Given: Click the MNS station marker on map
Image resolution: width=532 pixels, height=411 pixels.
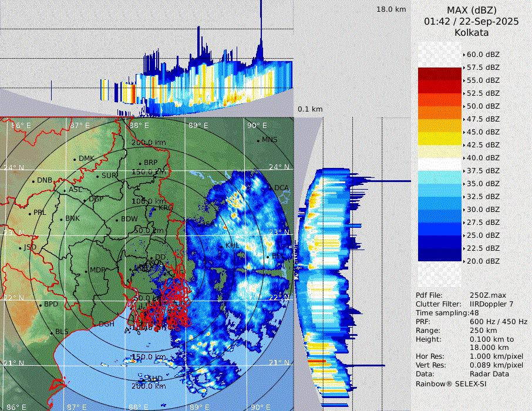Looking at the screenshot, I should point(258,140).
